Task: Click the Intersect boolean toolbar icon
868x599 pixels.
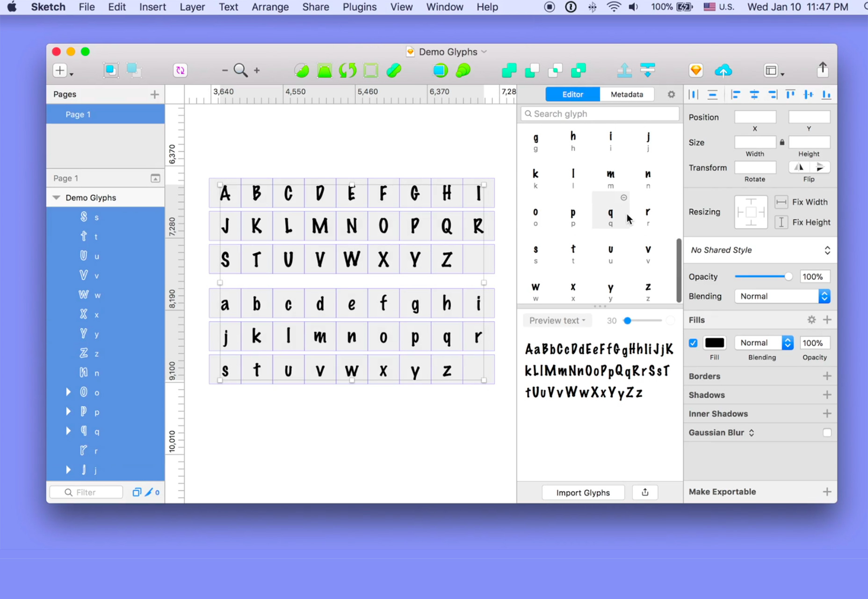Action: click(555, 71)
